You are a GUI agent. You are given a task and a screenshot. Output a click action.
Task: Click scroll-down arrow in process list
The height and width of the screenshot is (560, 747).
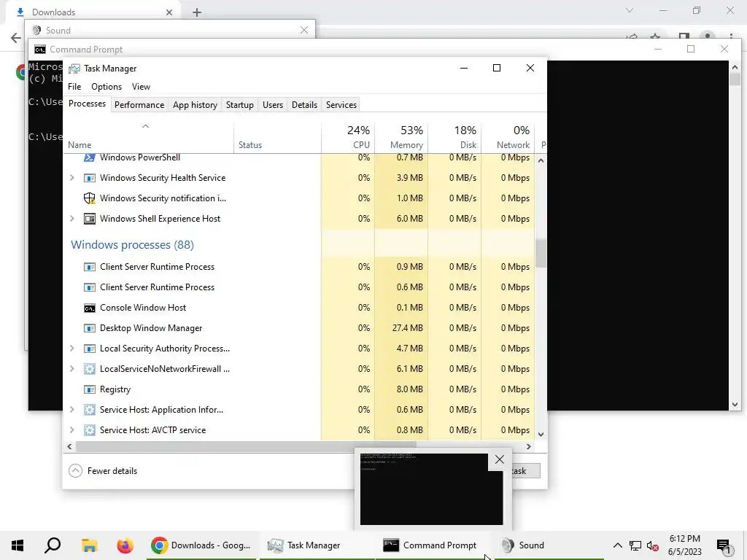click(541, 435)
